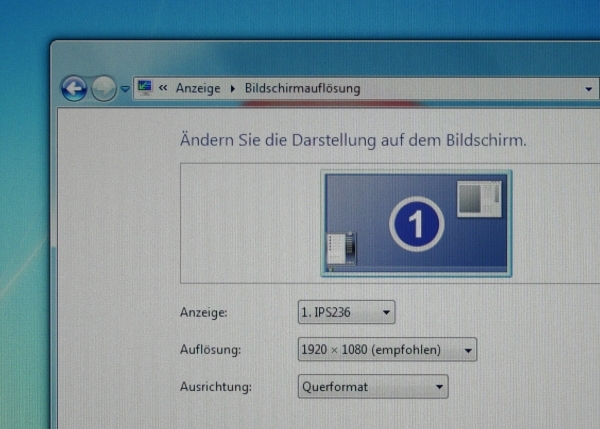Click the heading Ändern Sie die Darstellung
Image resolution: width=600 pixels, height=429 pixels.
(353, 140)
